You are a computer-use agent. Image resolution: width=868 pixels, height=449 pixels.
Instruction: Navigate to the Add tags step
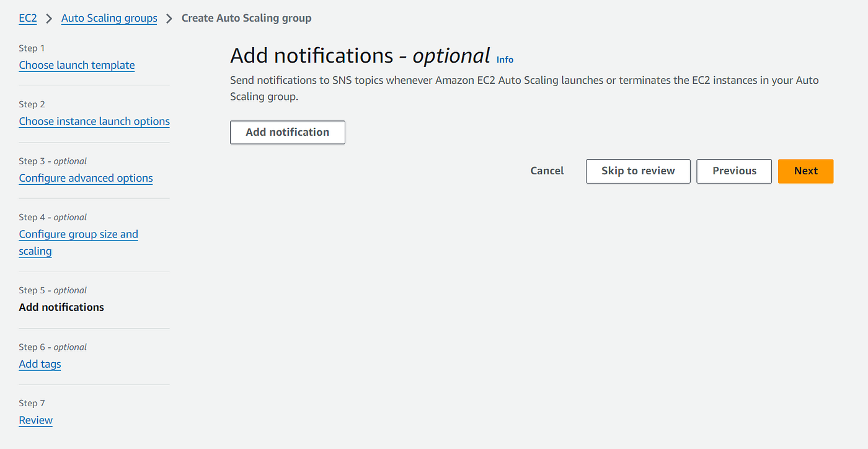click(40, 364)
